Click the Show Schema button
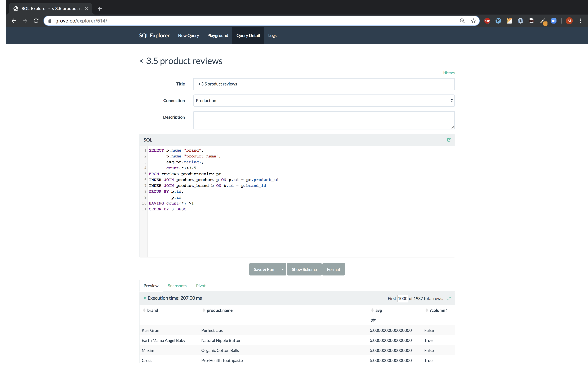 coord(304,269)
